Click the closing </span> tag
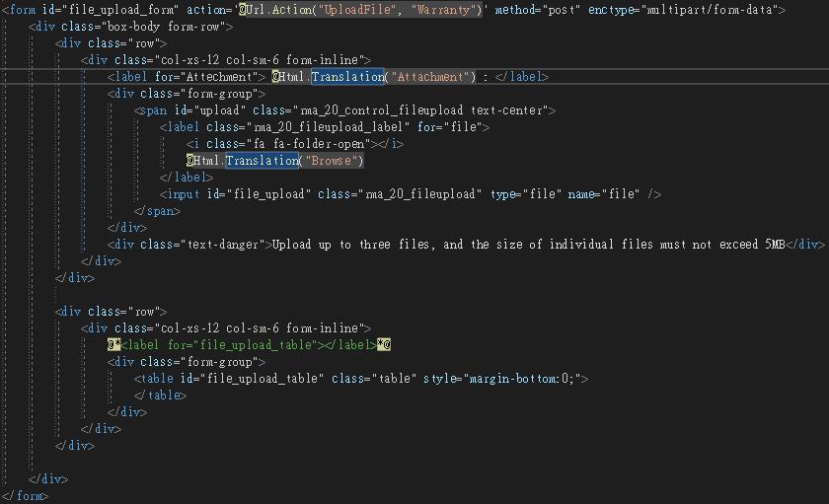The width and height of the screenshot is (829, 504). coord(157,211)
